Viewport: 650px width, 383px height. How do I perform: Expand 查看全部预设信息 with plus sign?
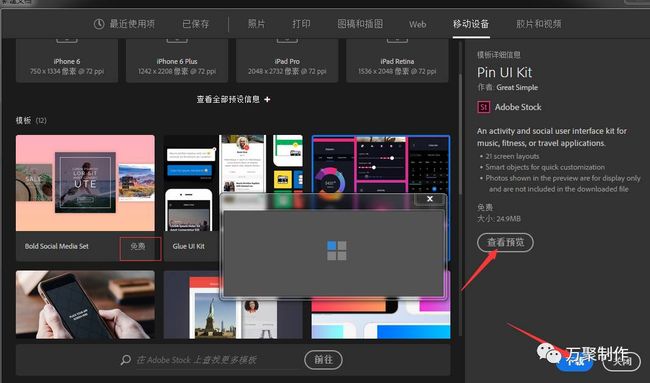(233, 99)
